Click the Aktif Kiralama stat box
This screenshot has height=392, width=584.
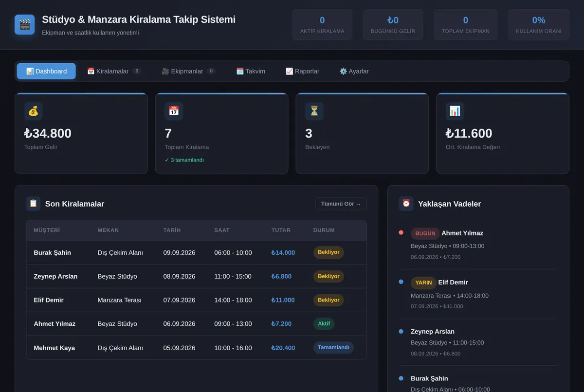click(322, 25)
